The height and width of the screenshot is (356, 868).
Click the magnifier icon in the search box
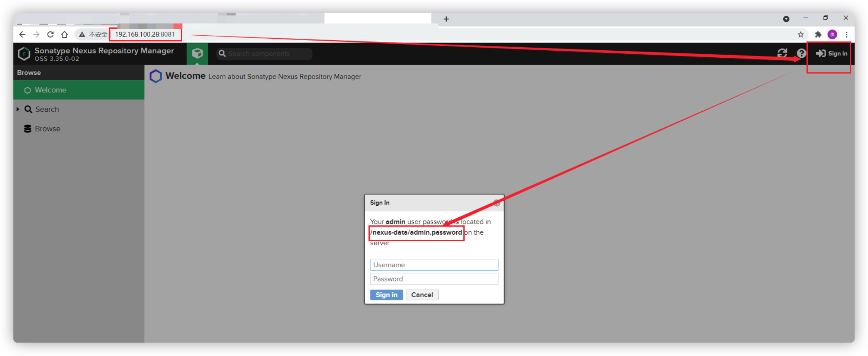click(x=222, y=54)
